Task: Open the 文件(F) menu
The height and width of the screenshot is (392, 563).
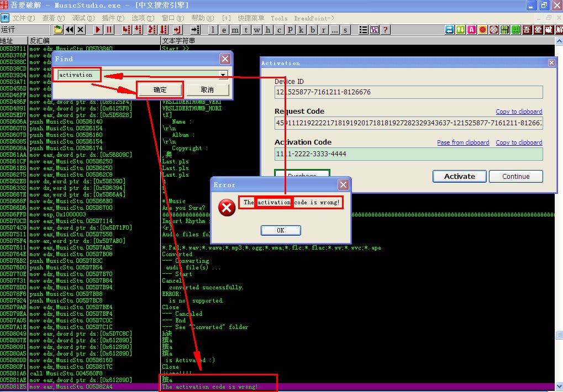Action: point(24,18)
